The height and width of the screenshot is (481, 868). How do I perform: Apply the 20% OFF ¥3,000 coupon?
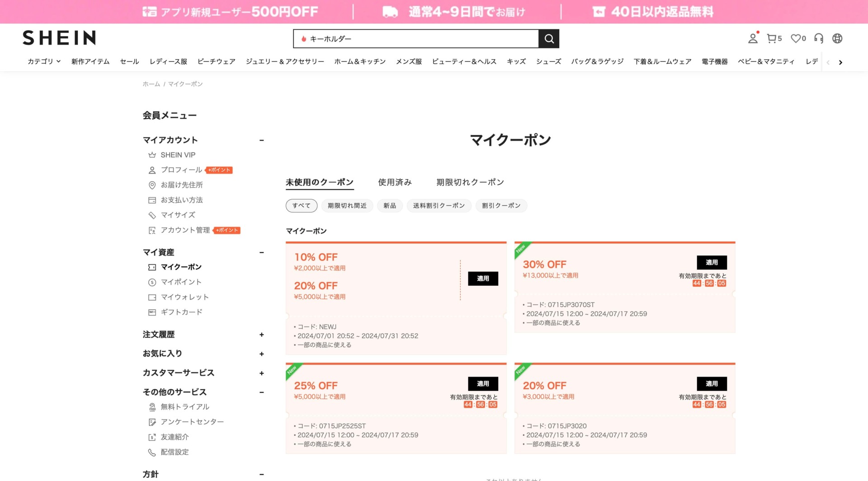[712, 384]
